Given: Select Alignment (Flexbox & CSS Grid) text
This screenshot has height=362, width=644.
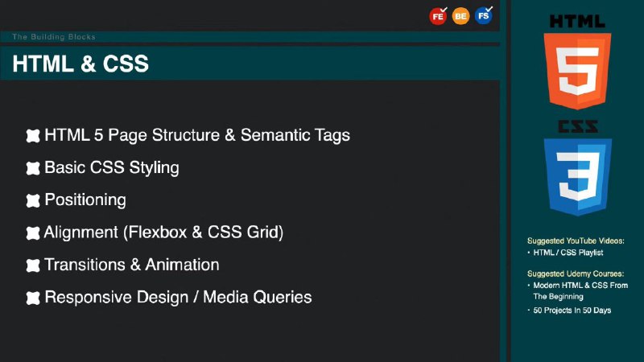Looking at the screenshot, I should click(163, 232).
